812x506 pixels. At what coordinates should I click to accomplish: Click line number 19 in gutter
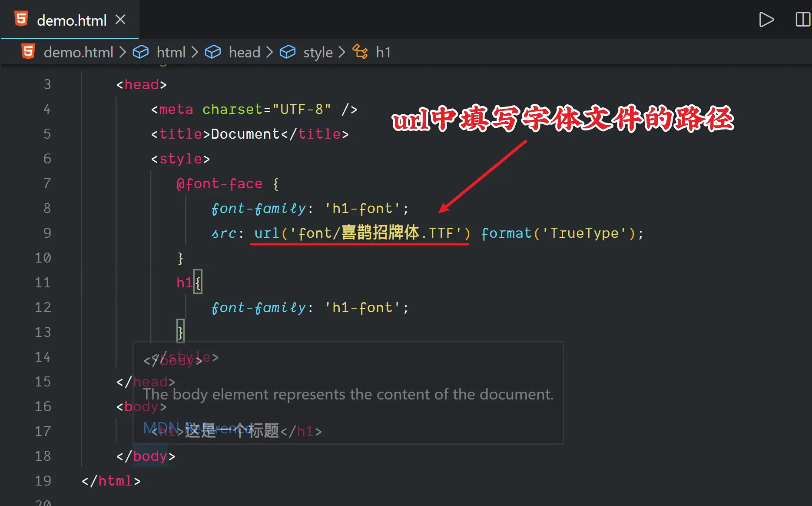click(43, 481)
